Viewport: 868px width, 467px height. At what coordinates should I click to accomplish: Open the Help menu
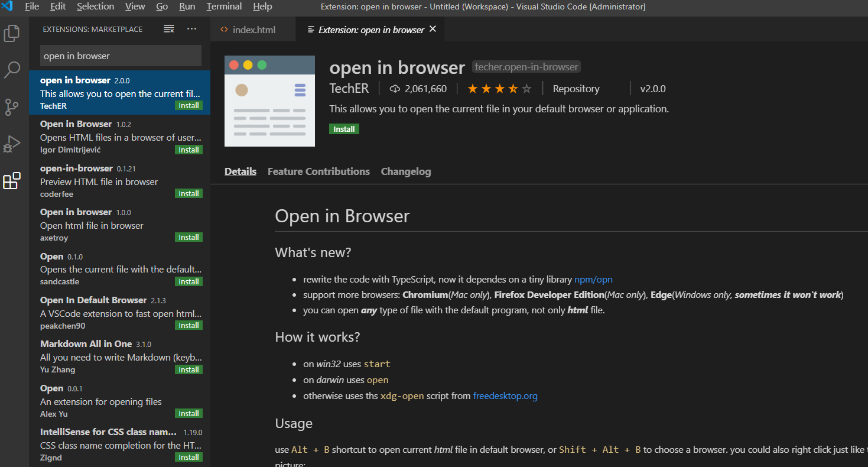pyautogui.click(x=262, y=7)
